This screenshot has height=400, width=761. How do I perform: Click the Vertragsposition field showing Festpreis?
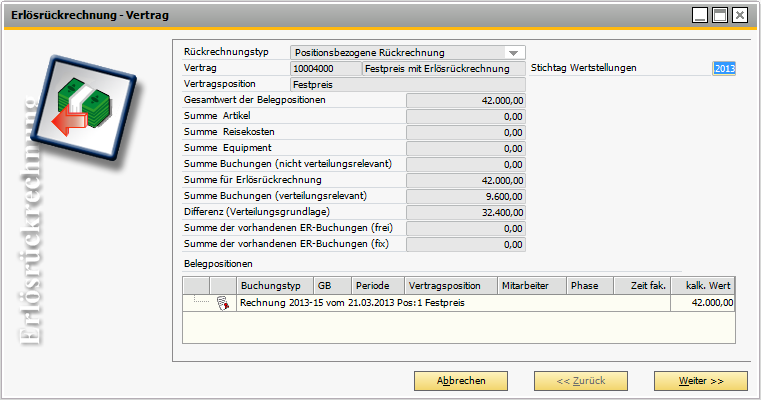coord(408,84)
